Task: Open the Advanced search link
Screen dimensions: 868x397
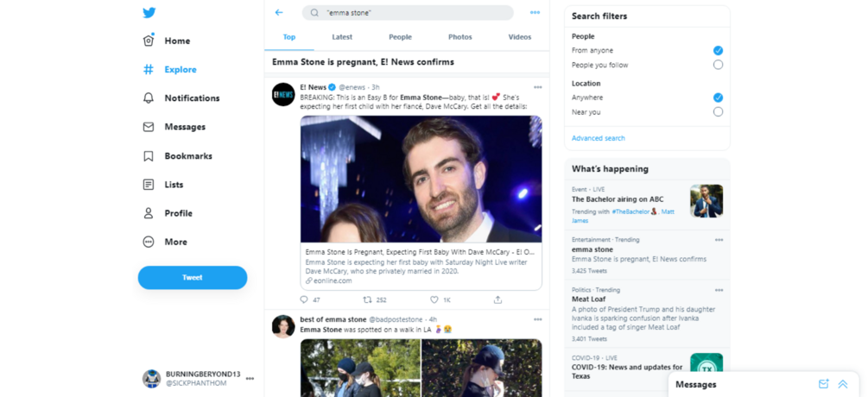Action: click(x=599, y=138)
